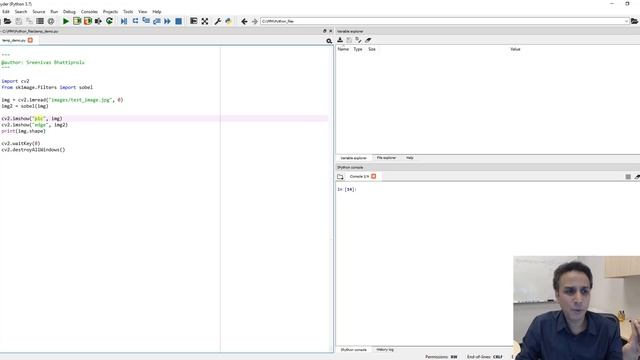Open the Search menu
Screen dimensions: 640x360
[21, 12]
